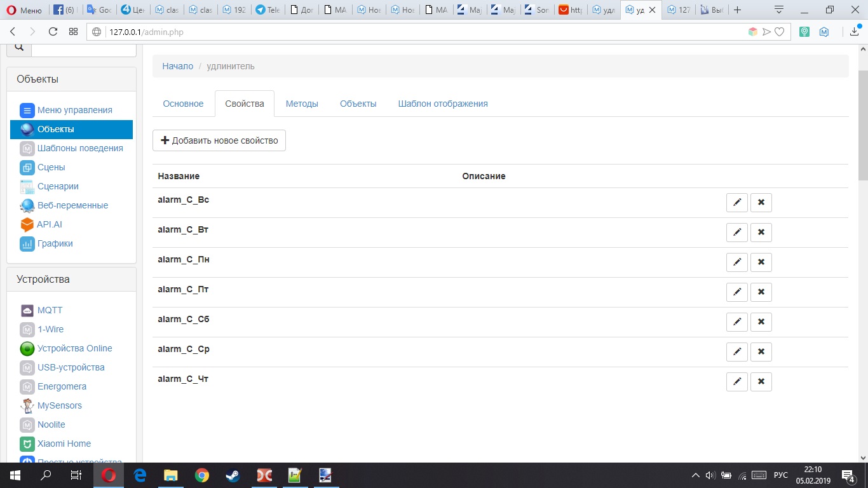868x488 pixels.
Task: Bookmark this page with the heart icon
Action: (779, 32)
